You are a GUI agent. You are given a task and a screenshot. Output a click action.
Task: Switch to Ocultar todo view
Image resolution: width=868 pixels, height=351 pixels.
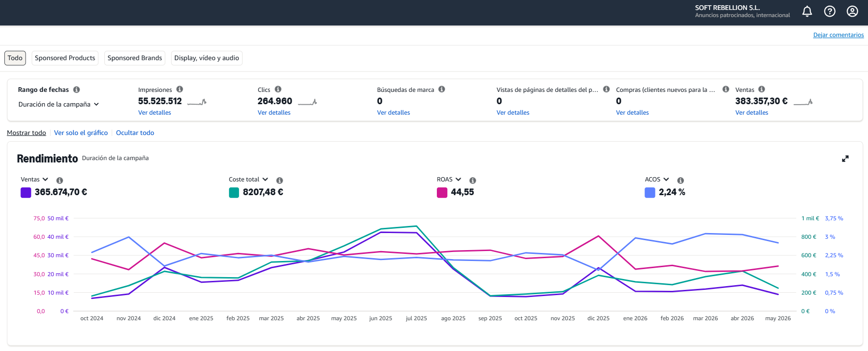click(135, 133)
